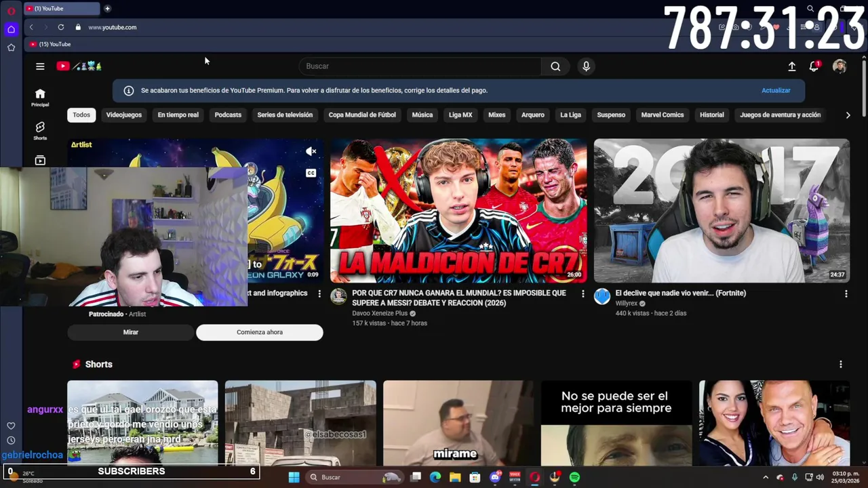Viewport: 868px width, 488px height.
Task: Open Shorts from the sidebar
Action: click(x=40, y=131)
